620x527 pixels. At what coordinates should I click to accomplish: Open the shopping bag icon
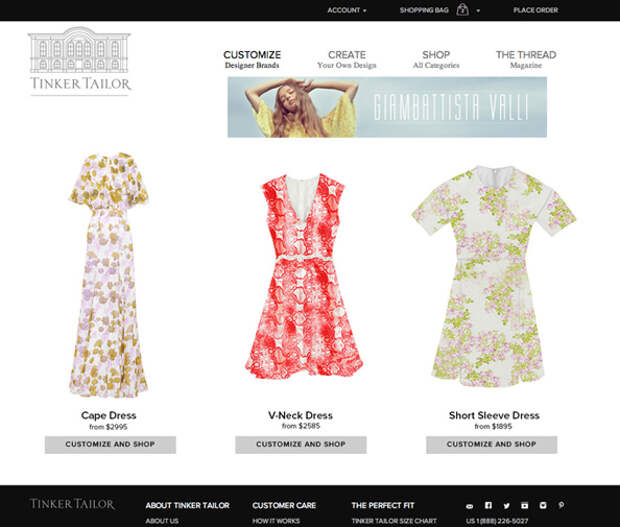pyautogui.click(x=462, y=9)
